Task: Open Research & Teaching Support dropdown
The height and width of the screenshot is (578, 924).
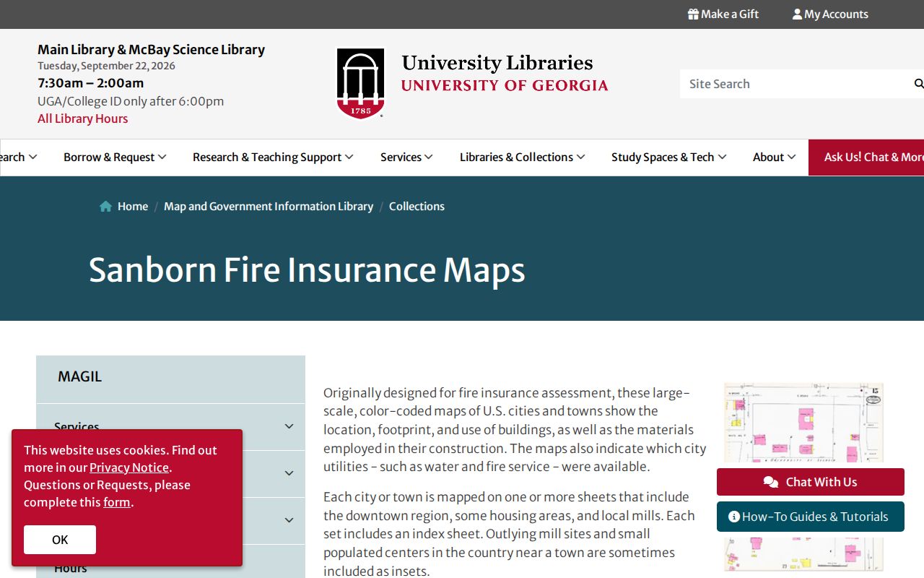Action: [273, 157]
